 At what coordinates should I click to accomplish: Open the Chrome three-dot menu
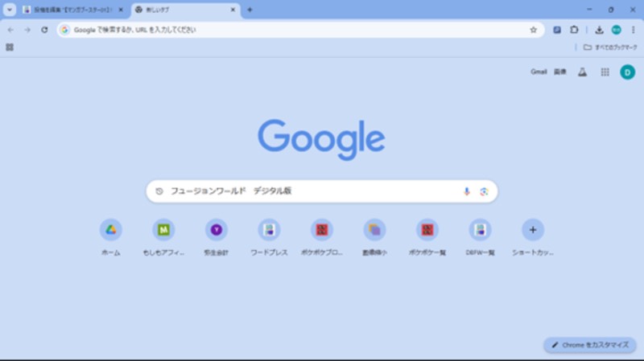(633, 30)
